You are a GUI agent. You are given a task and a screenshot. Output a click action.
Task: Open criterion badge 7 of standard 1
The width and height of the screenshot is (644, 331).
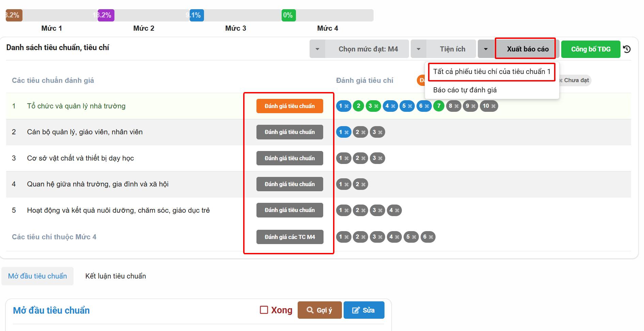click(x=439, y=106)
